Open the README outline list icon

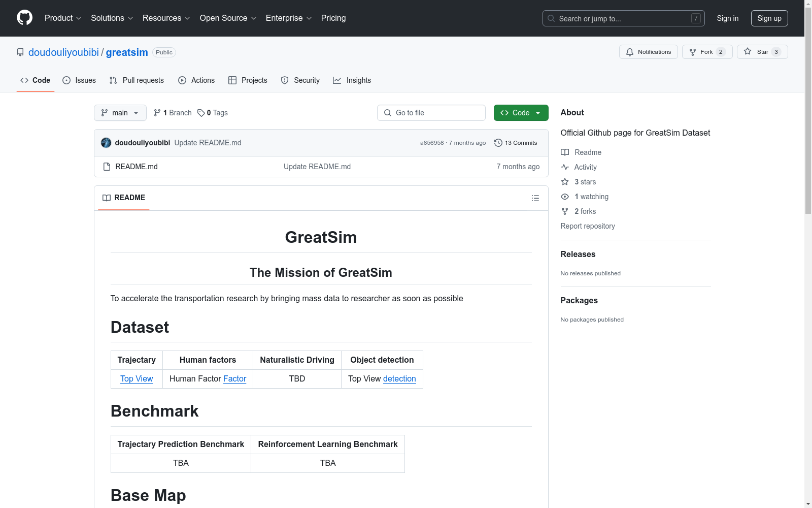535,198
